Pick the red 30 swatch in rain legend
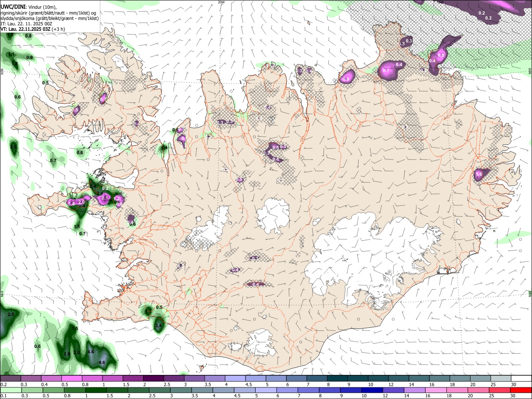The width and height of the screenshot is (532, 399). click(521, 390)
